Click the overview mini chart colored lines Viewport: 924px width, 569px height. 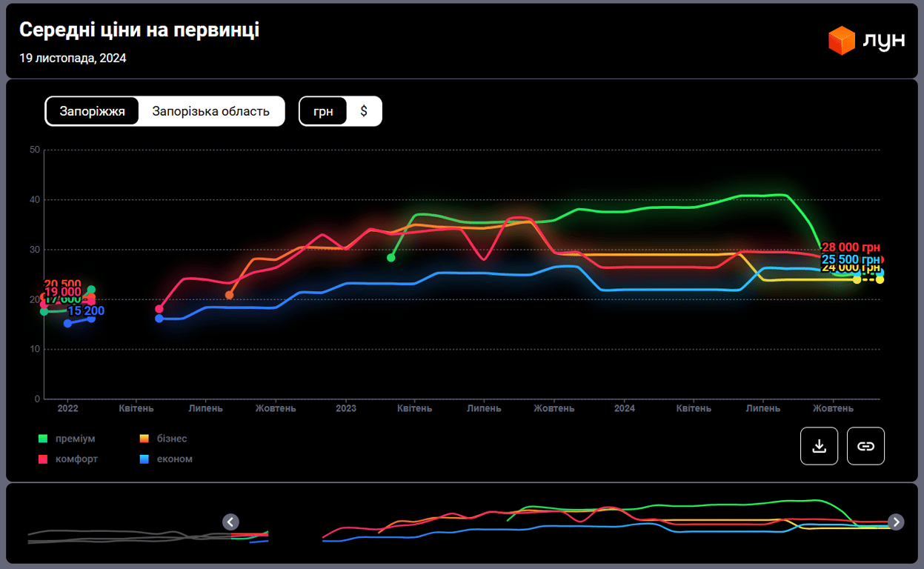(593, 519)
